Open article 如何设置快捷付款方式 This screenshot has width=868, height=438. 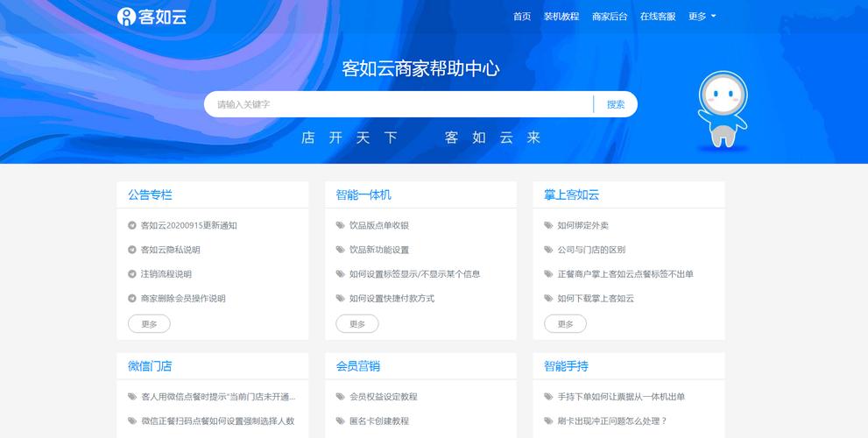392,299
